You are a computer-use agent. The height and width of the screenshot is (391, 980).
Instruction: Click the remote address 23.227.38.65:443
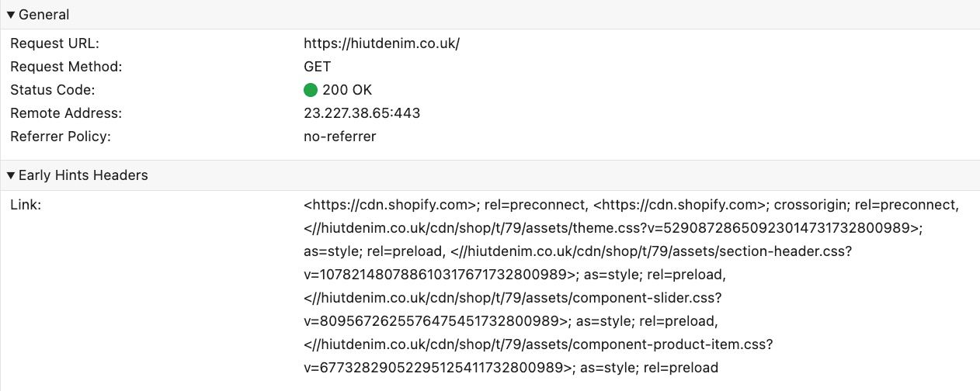click(362, 113)
